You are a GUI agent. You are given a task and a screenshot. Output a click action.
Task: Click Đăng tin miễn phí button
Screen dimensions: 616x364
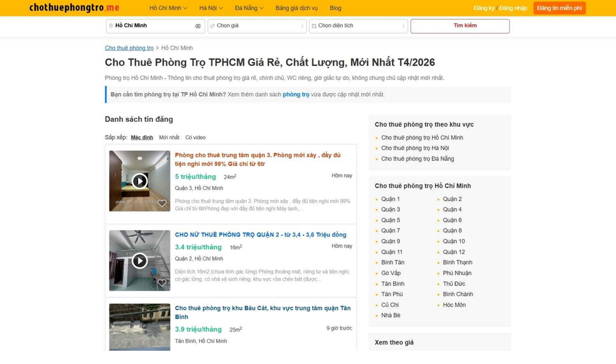[x=559, y=8]
